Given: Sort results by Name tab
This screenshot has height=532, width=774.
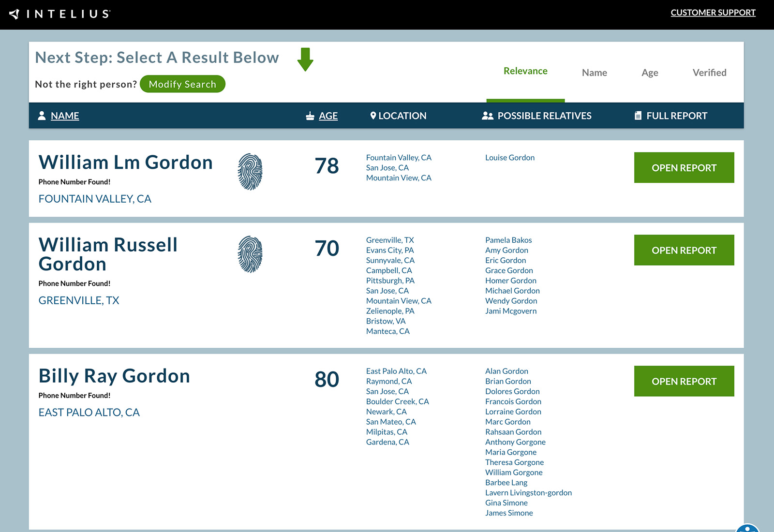Looking at the screenshot, I should pos(595,73).
